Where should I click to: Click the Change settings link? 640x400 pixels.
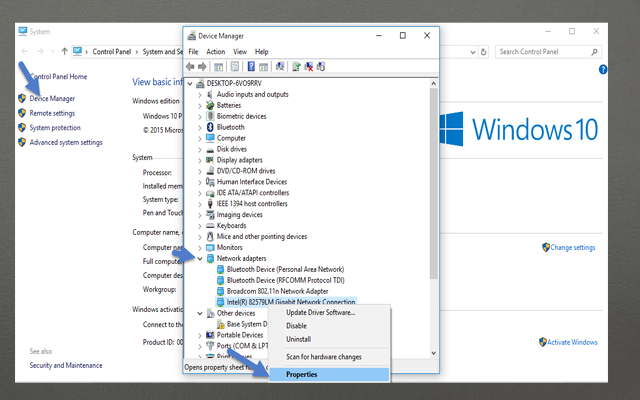pyautogui.click(x=572, y=247)
